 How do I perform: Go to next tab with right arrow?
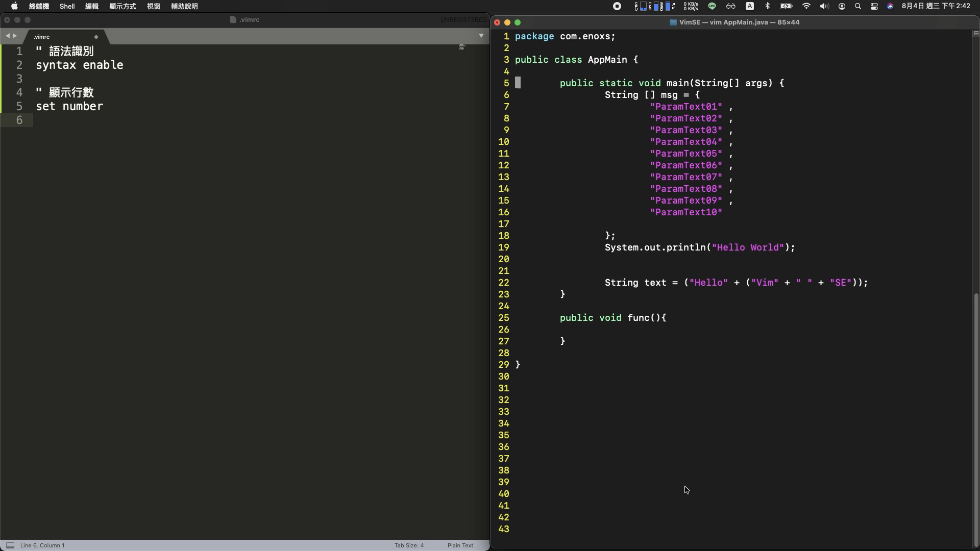(x=15, y=36)
